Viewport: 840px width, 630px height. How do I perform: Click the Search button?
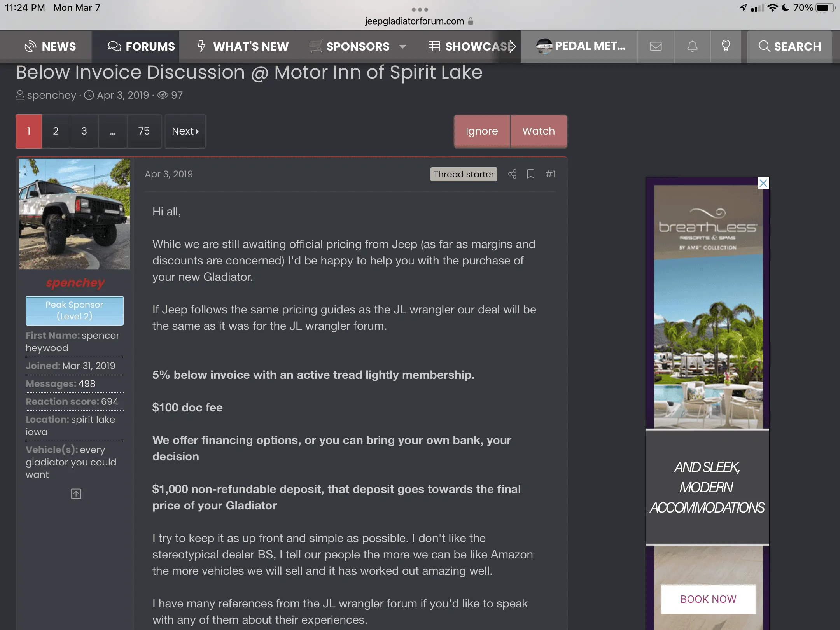coord(789,46)
